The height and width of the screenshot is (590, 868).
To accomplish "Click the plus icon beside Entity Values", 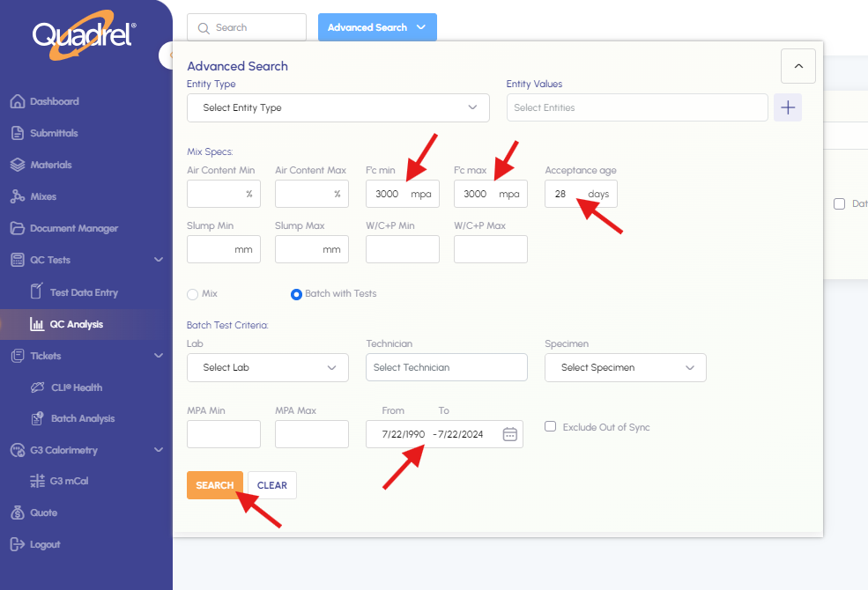I will pyautogui.click(x=788, y=107).
